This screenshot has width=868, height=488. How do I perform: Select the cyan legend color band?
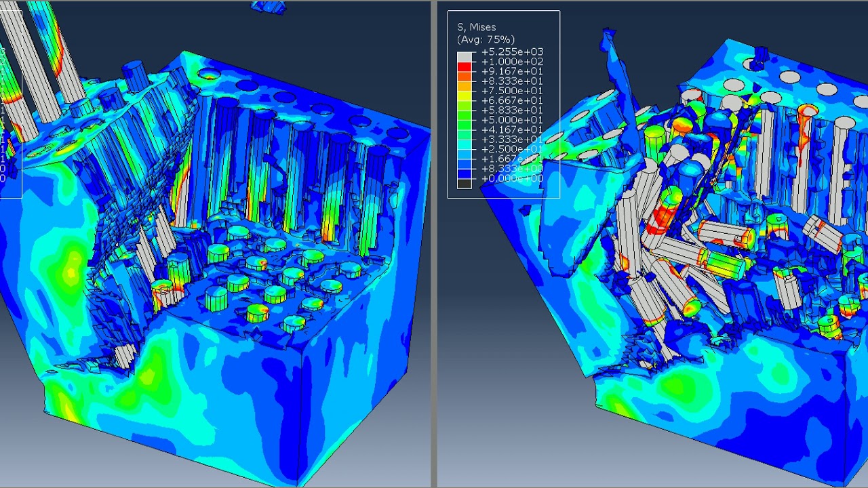tap(464, 144)
